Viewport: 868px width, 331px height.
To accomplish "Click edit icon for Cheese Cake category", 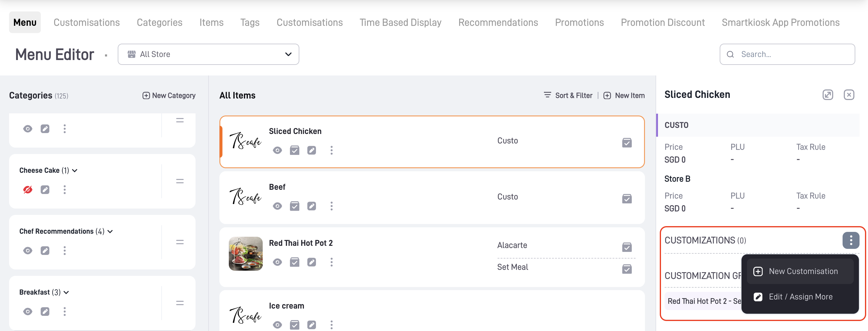I will [45, 190].
